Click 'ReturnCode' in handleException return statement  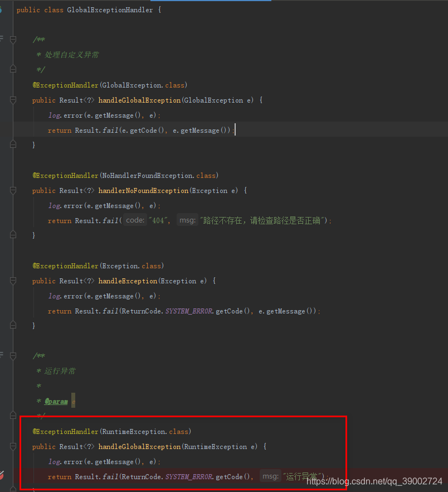pos(142,311)
